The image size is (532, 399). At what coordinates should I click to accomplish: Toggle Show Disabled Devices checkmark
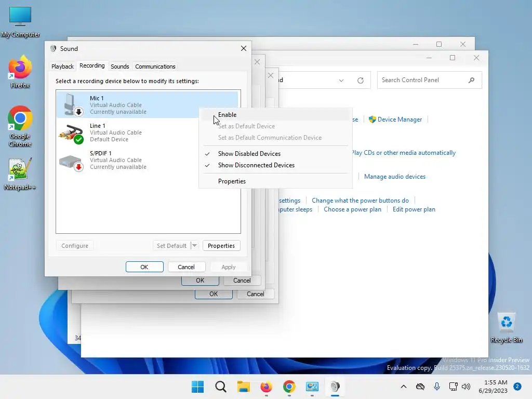coord(207,154)
